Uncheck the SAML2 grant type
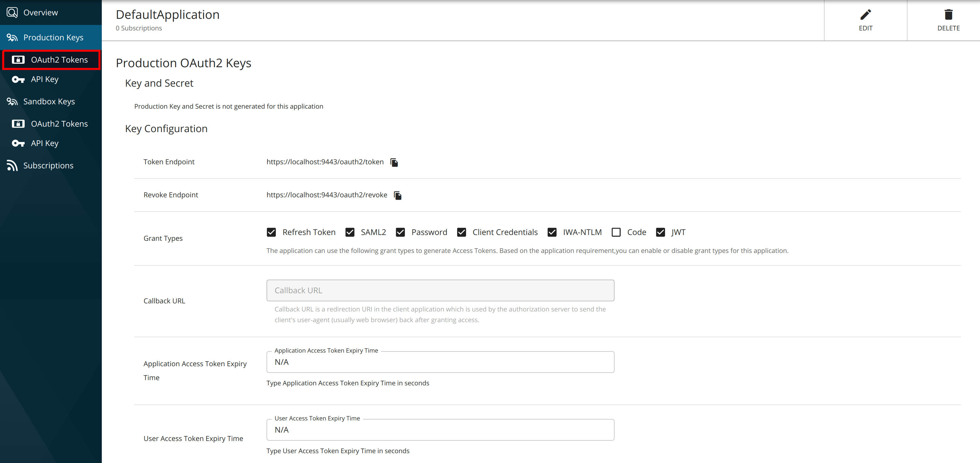The width and height of the screenshot is (980, 463). click(x=349, y=232)
